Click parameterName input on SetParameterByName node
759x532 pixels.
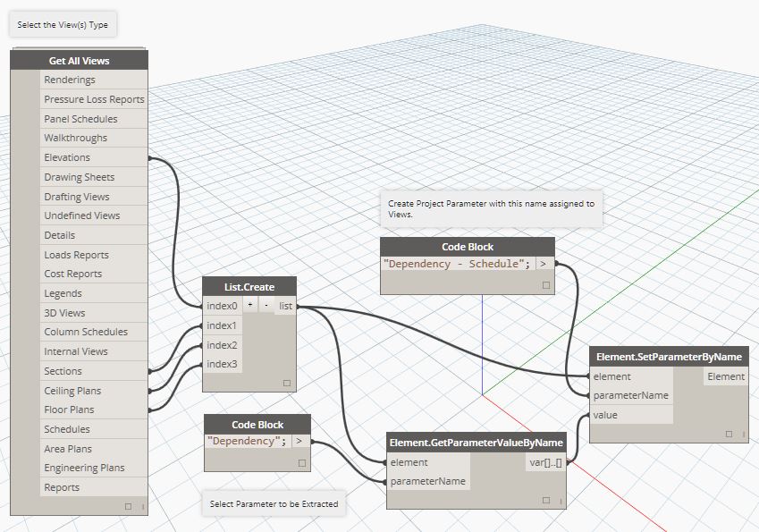(631, 395)
